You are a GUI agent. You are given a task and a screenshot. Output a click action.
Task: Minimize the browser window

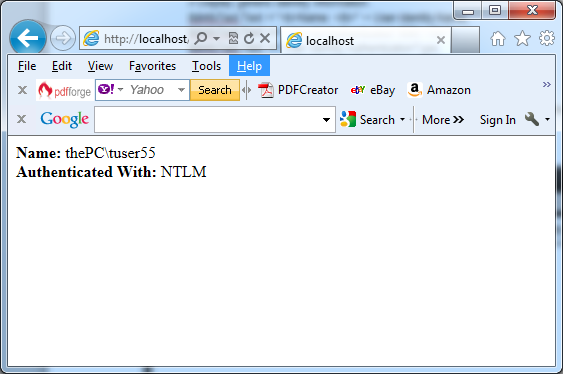pos(467,10)
